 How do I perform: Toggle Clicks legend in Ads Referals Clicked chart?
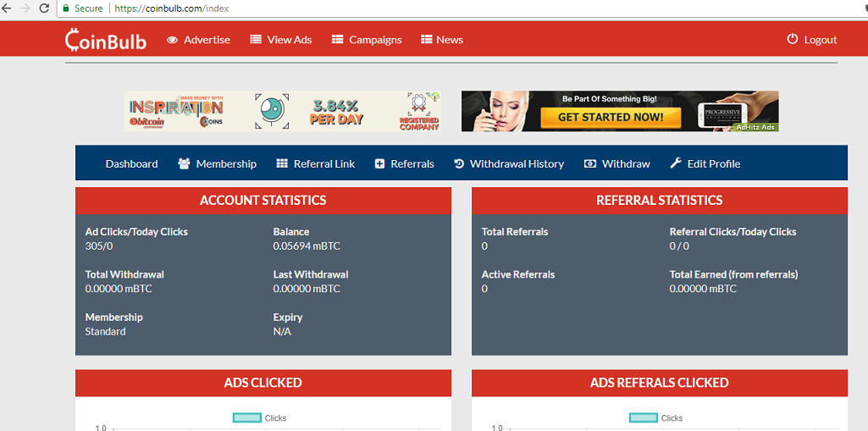click(656, 417)
